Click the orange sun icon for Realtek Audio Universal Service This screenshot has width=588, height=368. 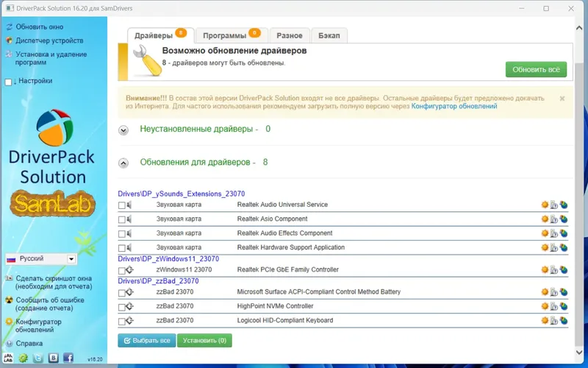click(x=545, y=205)
